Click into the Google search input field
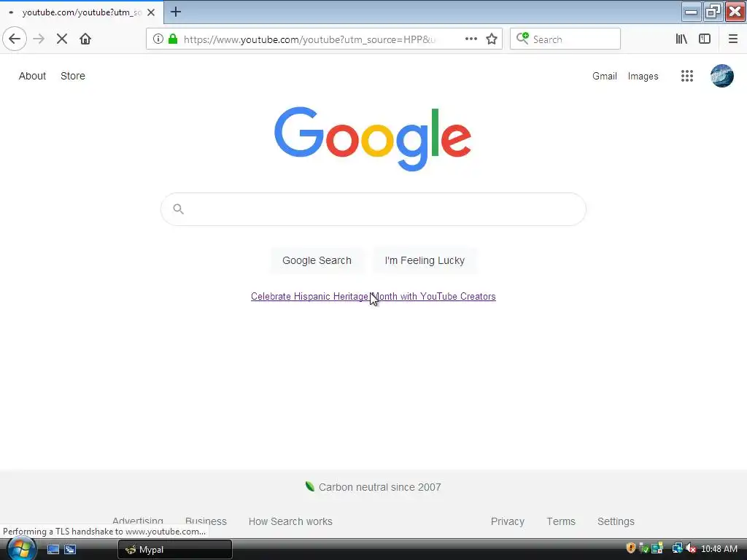747x560 pixels. coord(373,209)
